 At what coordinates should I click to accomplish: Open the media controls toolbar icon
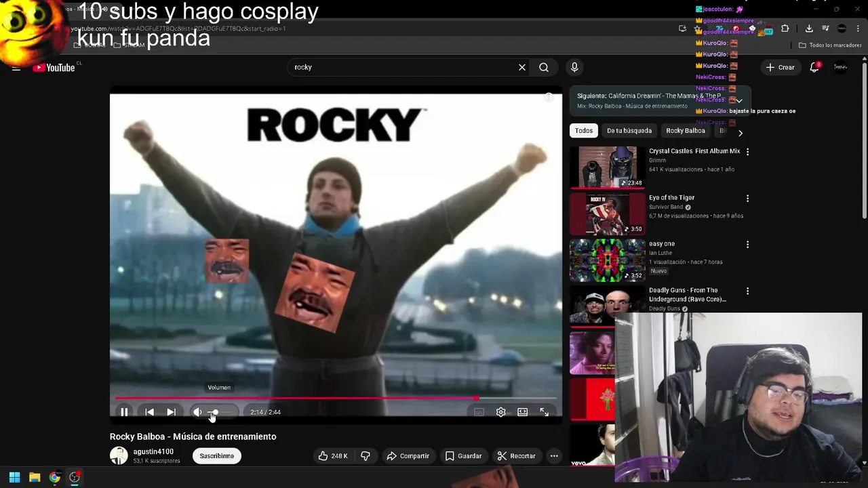pyautogui.click(x=825, y=28)
